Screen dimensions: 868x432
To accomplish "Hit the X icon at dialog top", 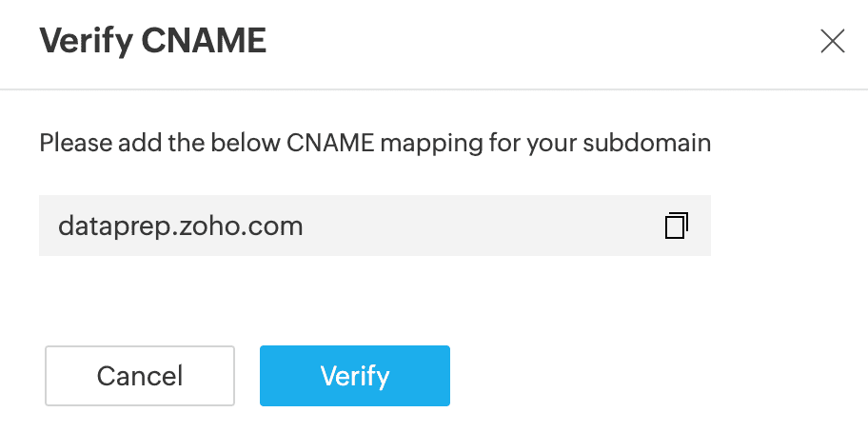I will (832, 41).
